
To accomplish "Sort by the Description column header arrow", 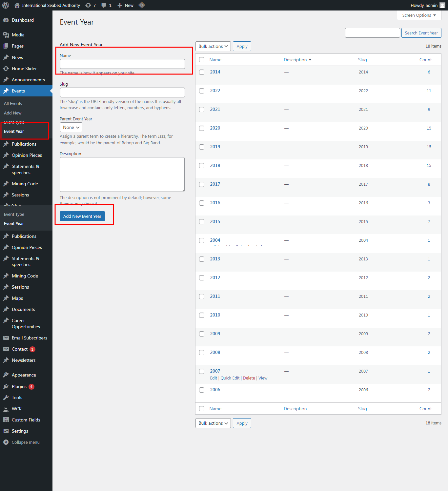I will (310, 60).
